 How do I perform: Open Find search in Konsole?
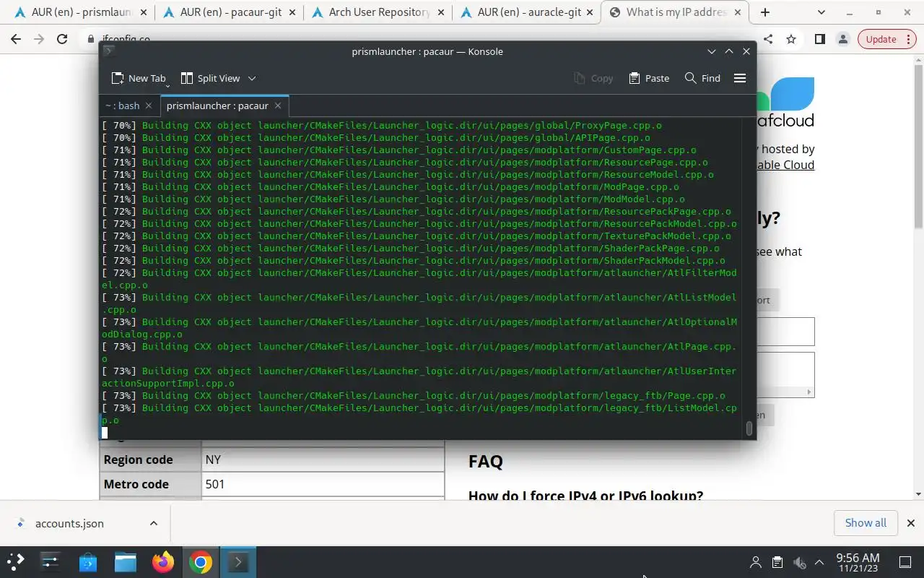pos(702,78)
